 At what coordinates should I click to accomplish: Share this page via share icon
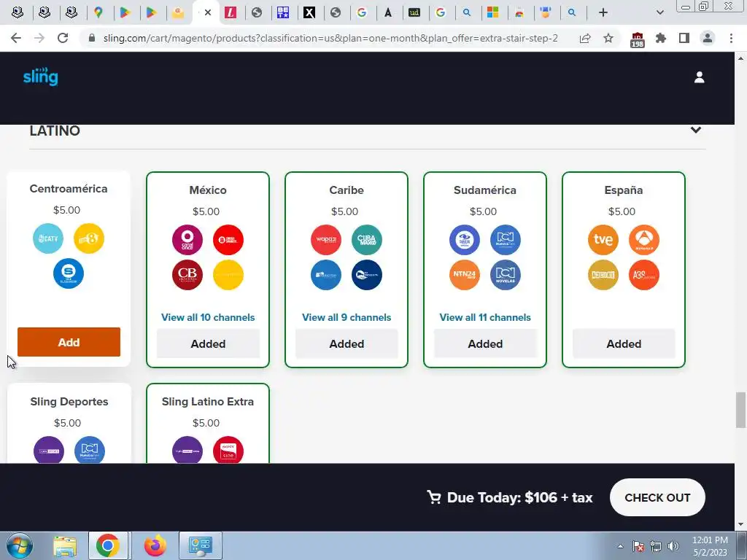585,38
